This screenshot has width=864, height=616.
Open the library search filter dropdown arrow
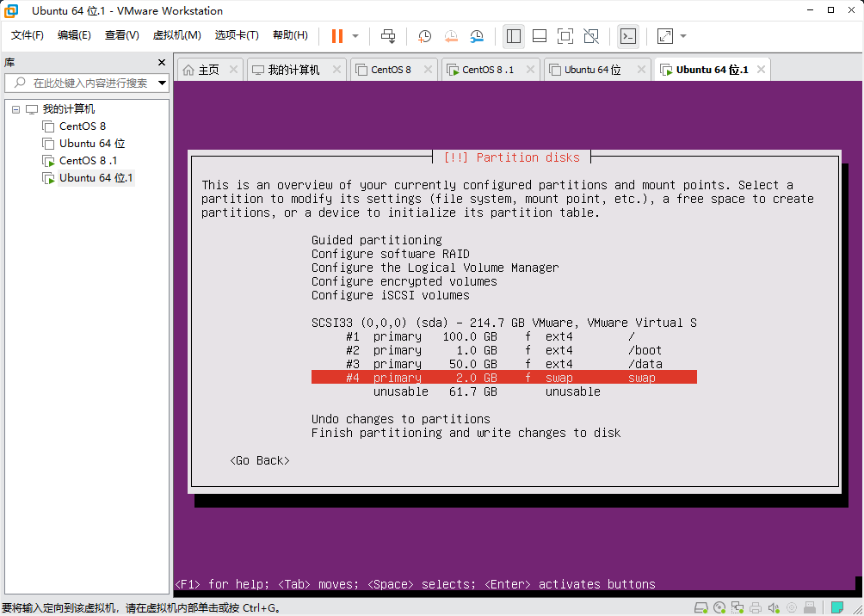162,83
